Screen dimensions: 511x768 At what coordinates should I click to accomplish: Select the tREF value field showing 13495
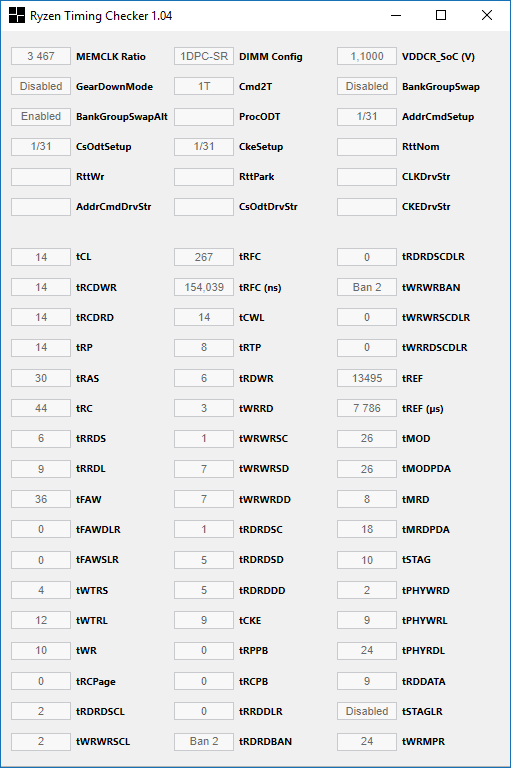[x=367, y=378]
